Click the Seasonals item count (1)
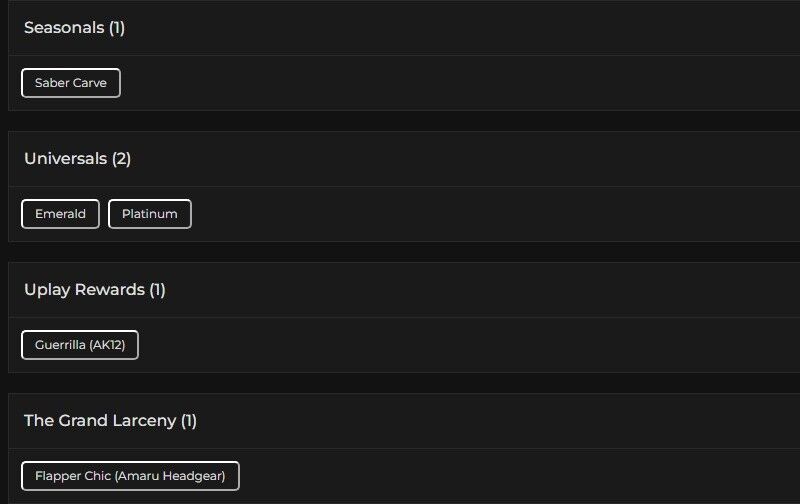800x504 pixels. (x=117, y=28)
